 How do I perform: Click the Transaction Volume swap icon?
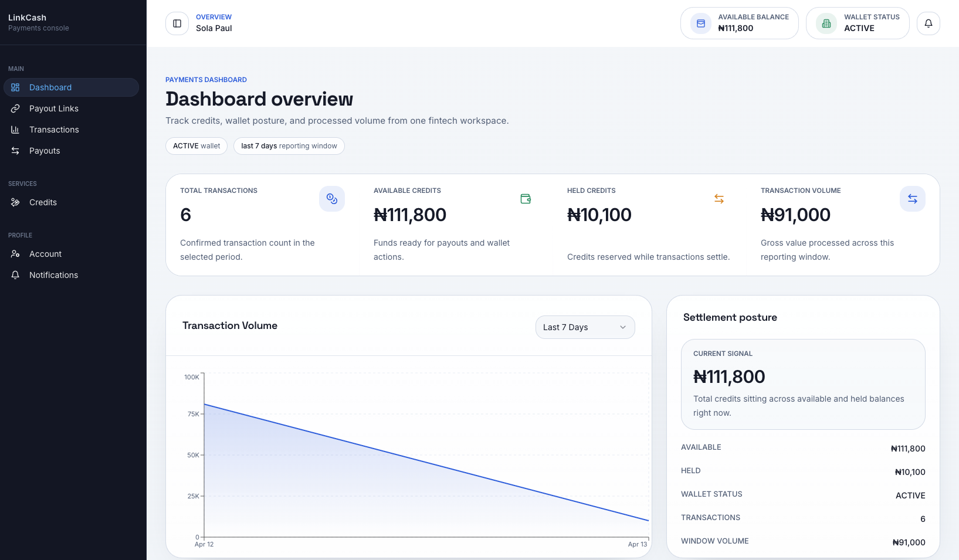pos(912,199)
